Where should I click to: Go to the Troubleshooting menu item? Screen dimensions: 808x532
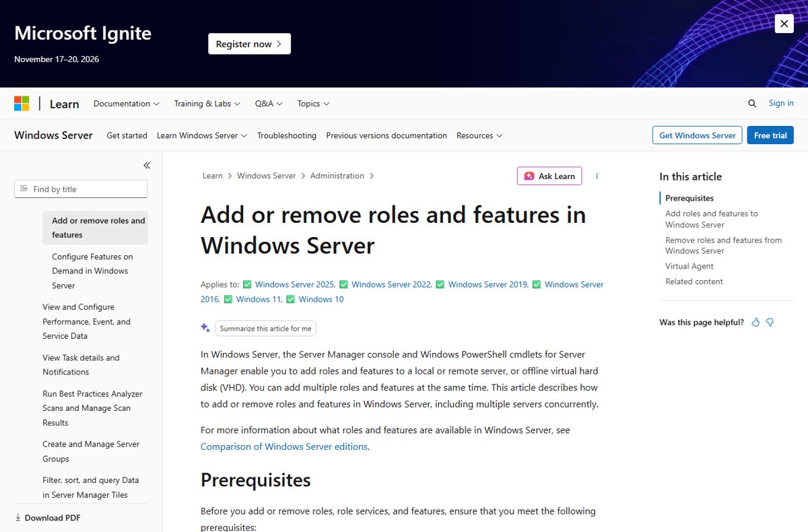[x=287, y=135]
